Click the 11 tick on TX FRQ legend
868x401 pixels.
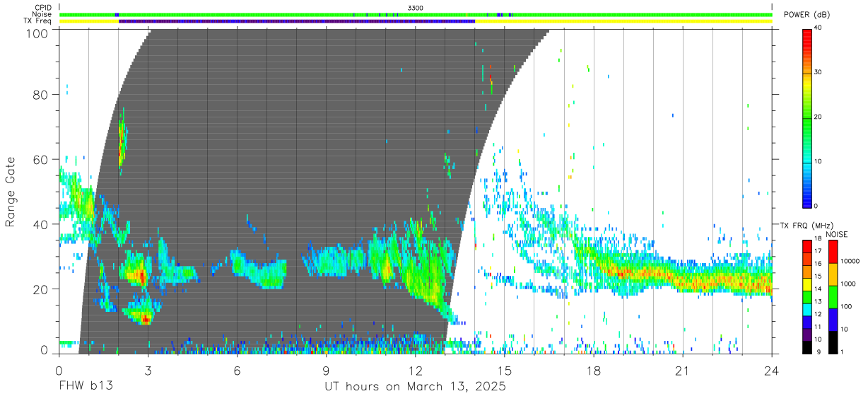[817, 327]
